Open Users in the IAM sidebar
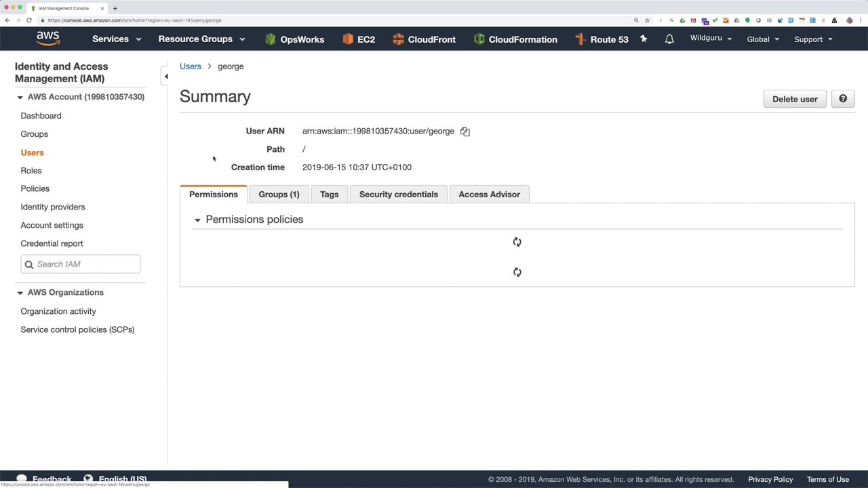Viewport: 868px width, 488px height. 32,152
